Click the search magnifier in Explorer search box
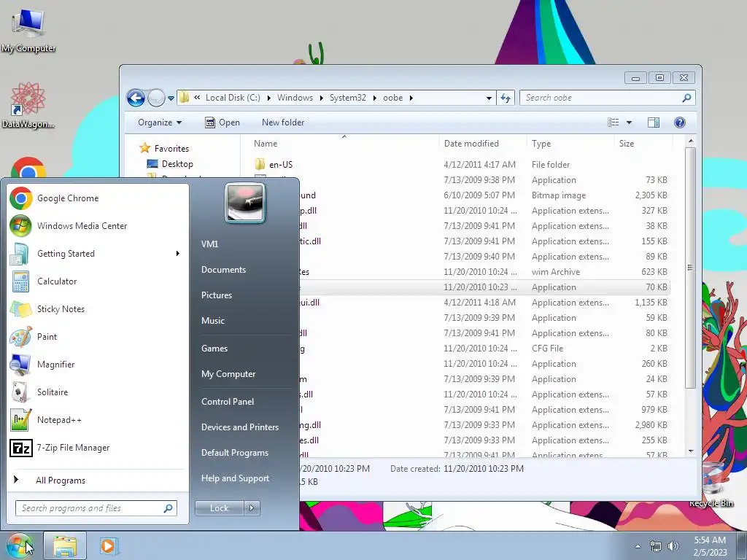The width and height of the screenshot is (747, 560). tap(686, 98)
